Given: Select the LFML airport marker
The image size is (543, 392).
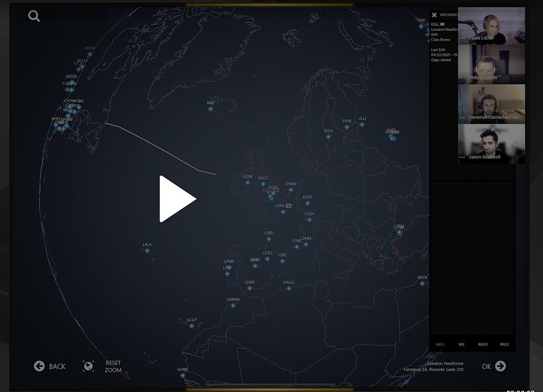Looking at the screenshot, I should pyautogui.click(x=297, y=247).
